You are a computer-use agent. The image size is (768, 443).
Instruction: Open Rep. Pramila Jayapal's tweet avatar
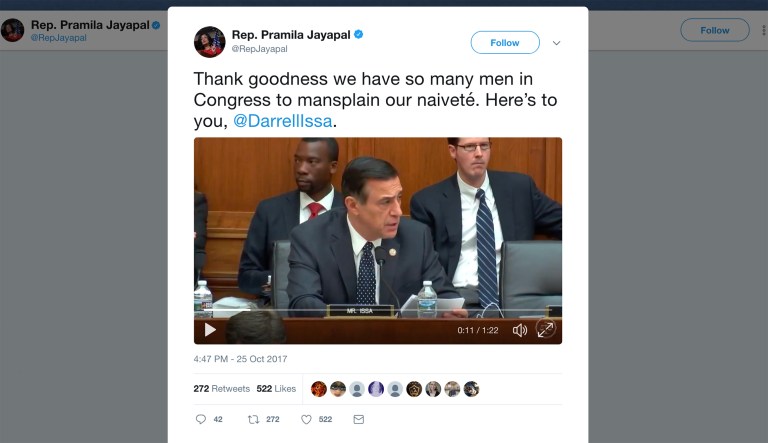209,42
